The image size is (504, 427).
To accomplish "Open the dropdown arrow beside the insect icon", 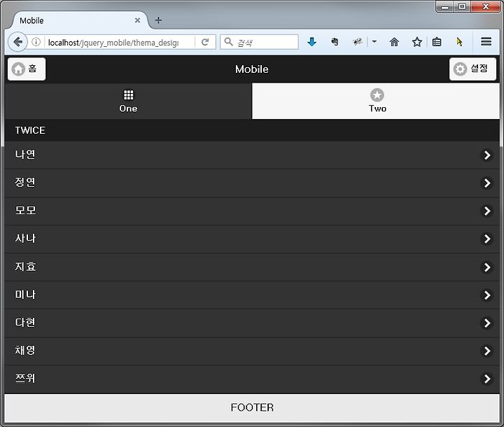I will pyautogui.click(x=374, y=41).
